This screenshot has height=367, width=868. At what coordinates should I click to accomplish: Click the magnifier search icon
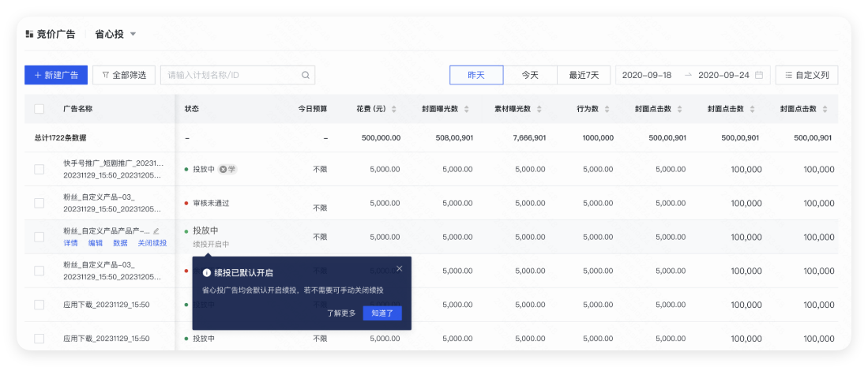pos(306,75)
